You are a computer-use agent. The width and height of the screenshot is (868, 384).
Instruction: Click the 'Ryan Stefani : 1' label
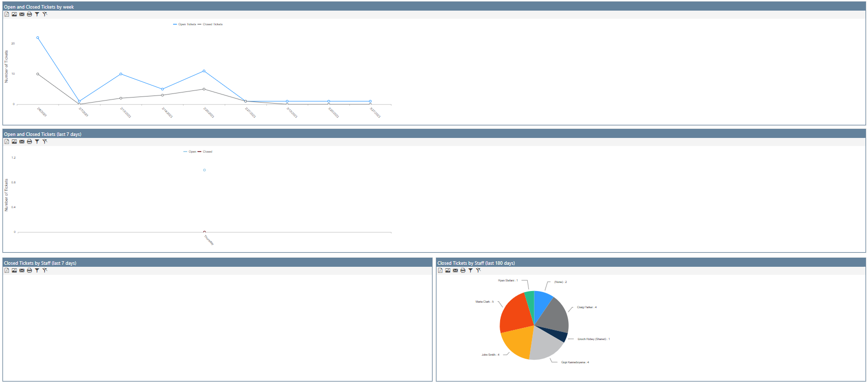pyautogui.click(x=508, y=280)
